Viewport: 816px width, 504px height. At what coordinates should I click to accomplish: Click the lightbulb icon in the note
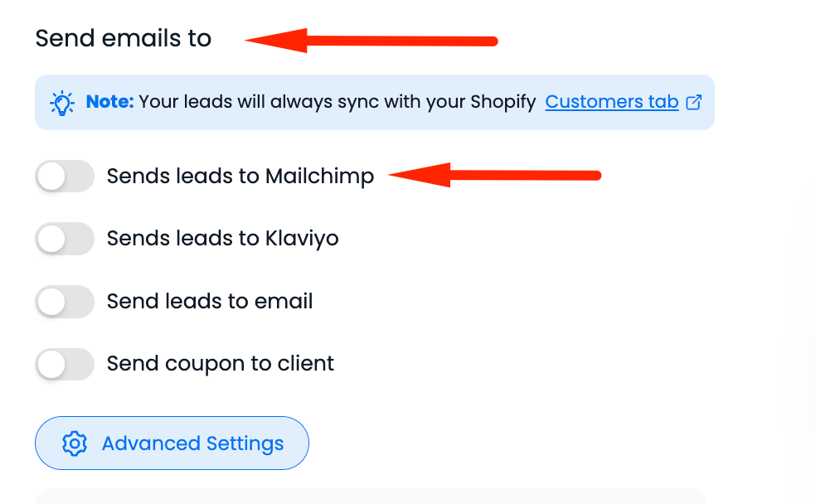click(63, 103)
